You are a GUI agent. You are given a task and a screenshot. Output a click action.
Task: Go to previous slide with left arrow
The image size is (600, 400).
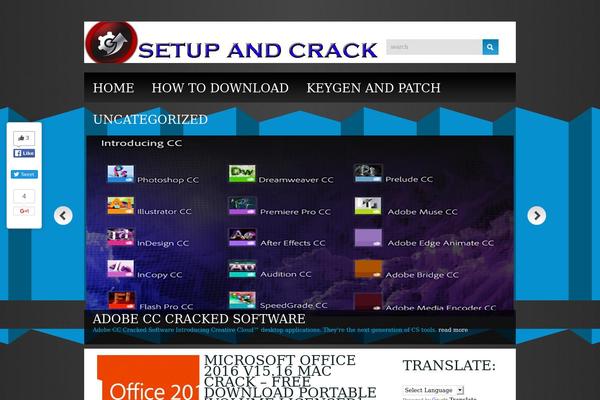click(63, 216)
